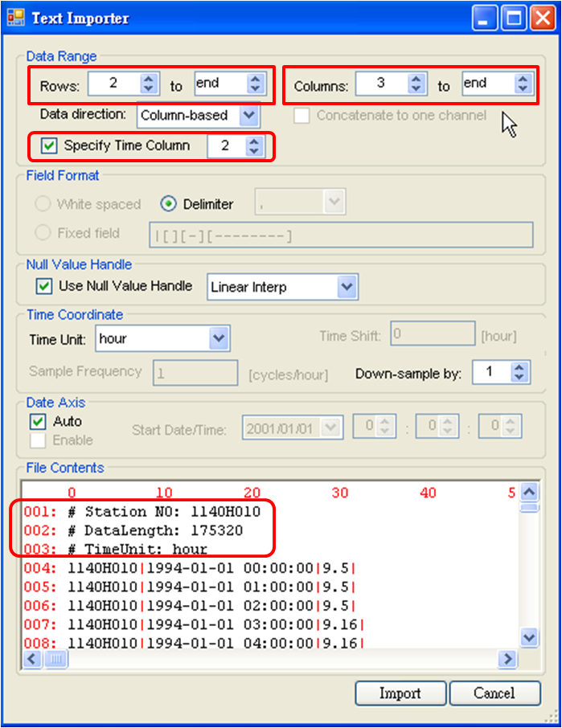Click inside the Rows start input field
This screenshot has width=562, height=728.
(112, 84)
